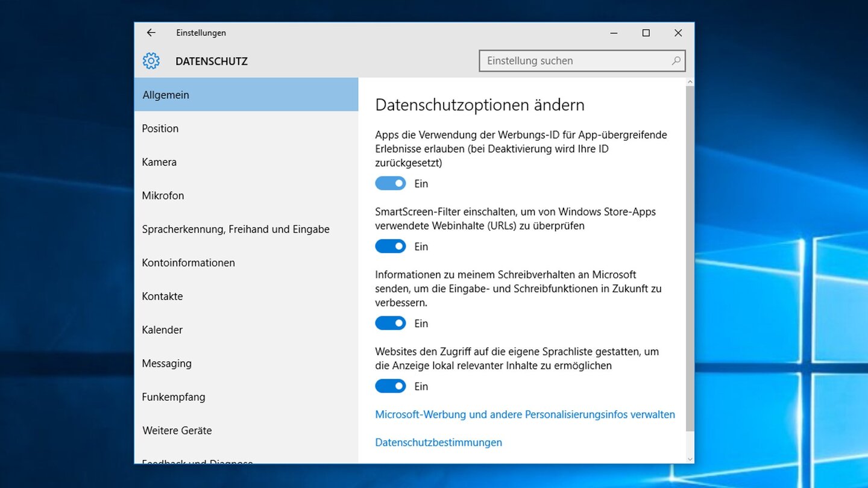Select Kontoinformationen in the sidebar
The image size is (868, 488).
click(247, 263)
